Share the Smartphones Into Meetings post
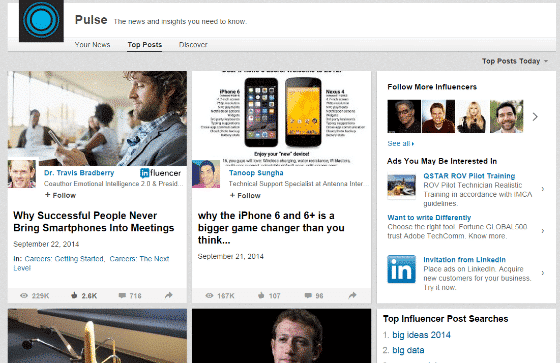The height and width of the screenshot is (363, 560). coord(169,295)
